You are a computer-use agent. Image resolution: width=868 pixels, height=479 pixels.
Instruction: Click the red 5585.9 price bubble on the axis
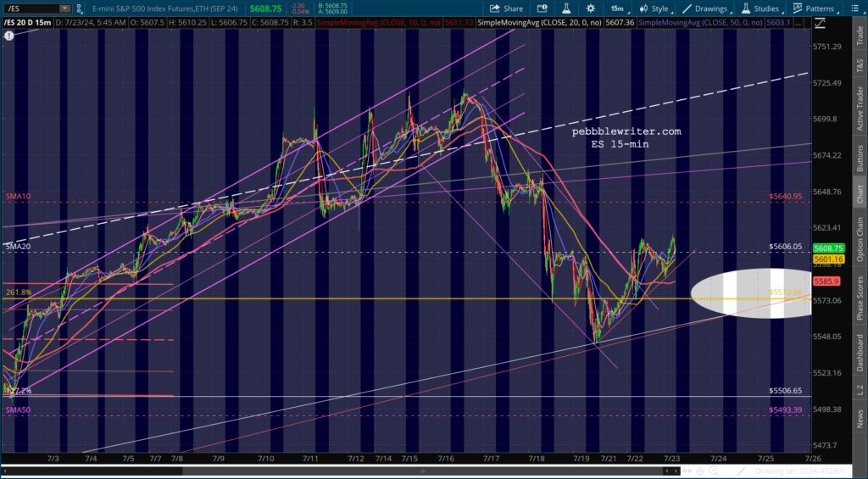coord(827,281)
